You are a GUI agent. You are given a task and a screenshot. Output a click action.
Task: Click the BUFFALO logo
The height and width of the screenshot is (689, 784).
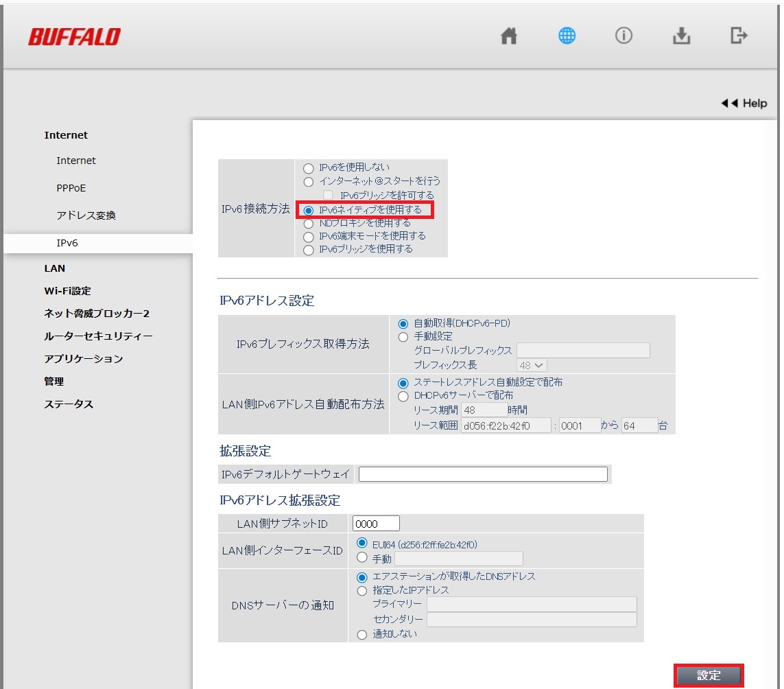click(x=75, y=36)
